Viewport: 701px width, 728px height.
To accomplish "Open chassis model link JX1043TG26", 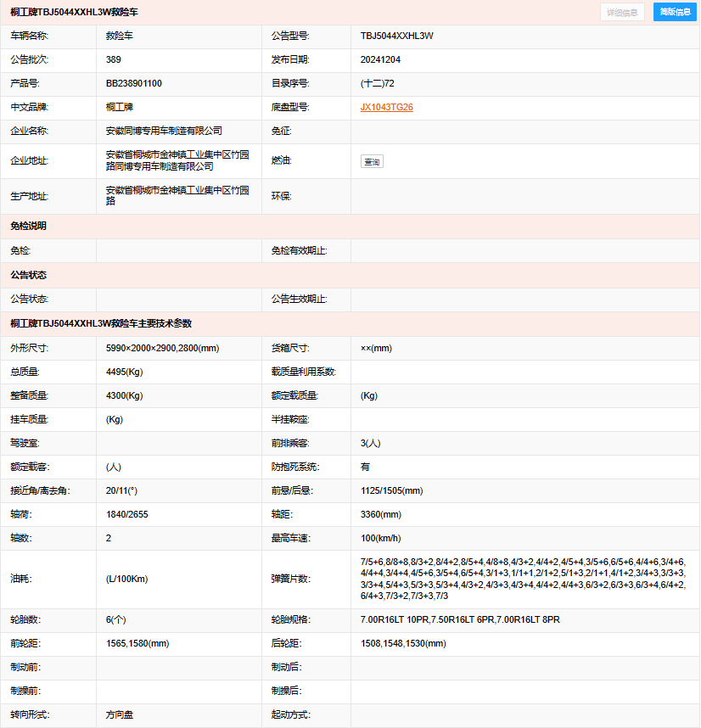I will [386, 108].
